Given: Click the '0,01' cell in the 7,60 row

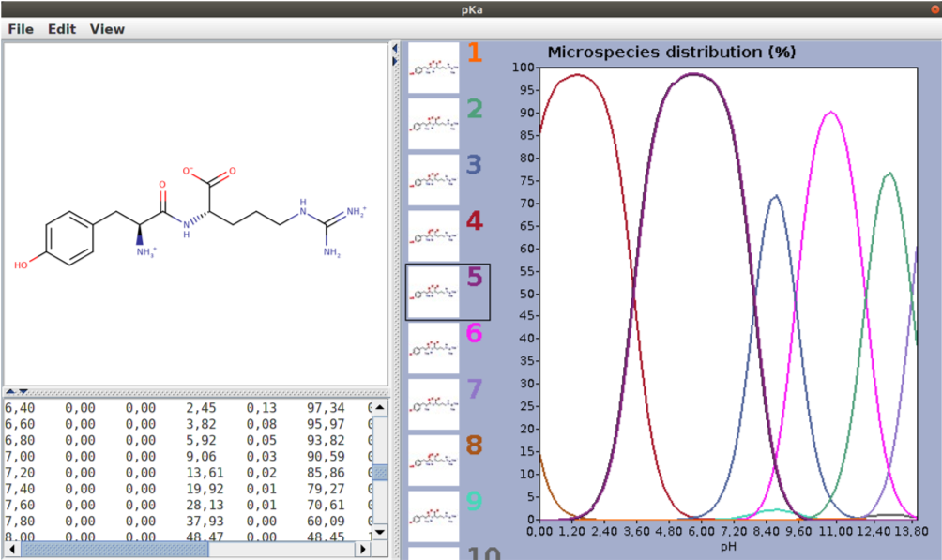Looking at the screenshot, I should (262, 506).
